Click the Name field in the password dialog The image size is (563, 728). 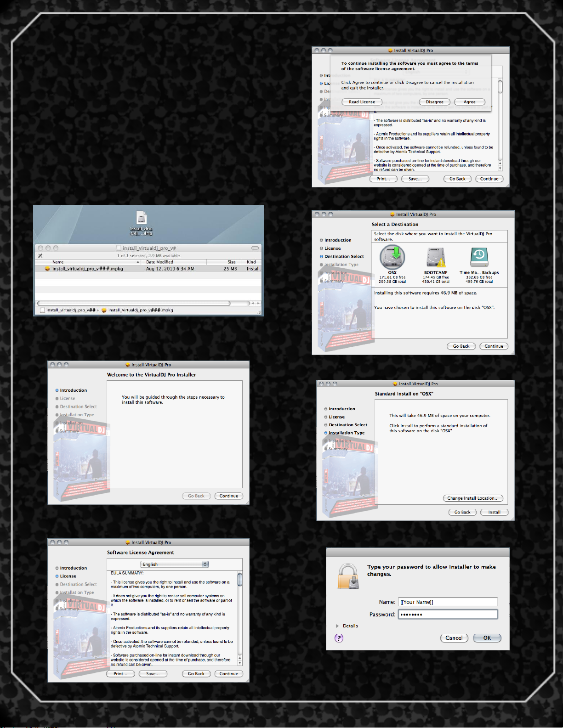point(448,602)
